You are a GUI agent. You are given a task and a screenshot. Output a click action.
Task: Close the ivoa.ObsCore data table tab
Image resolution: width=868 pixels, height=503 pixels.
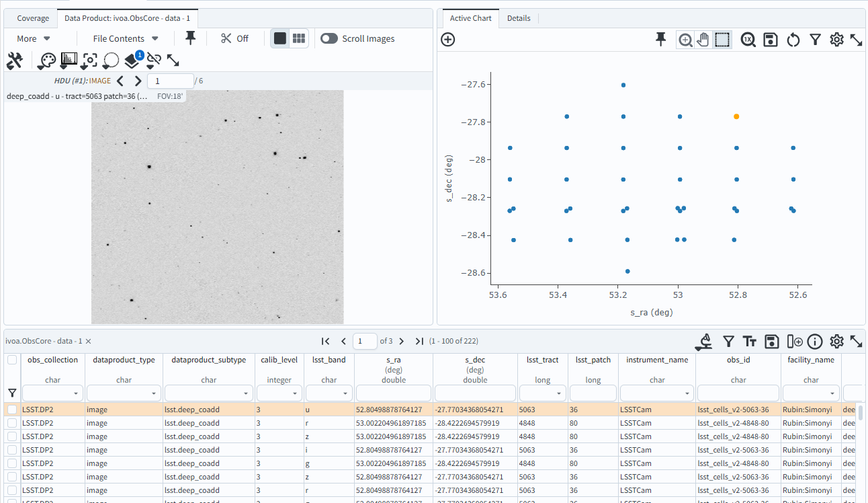coord(88,342)
